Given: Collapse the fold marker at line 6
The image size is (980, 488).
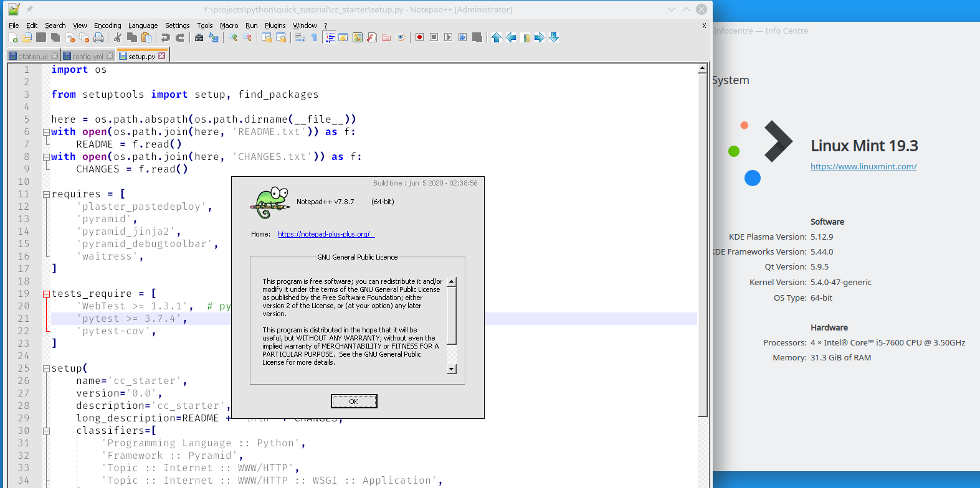Looking at the screenshot, I should tap(46, 132).
